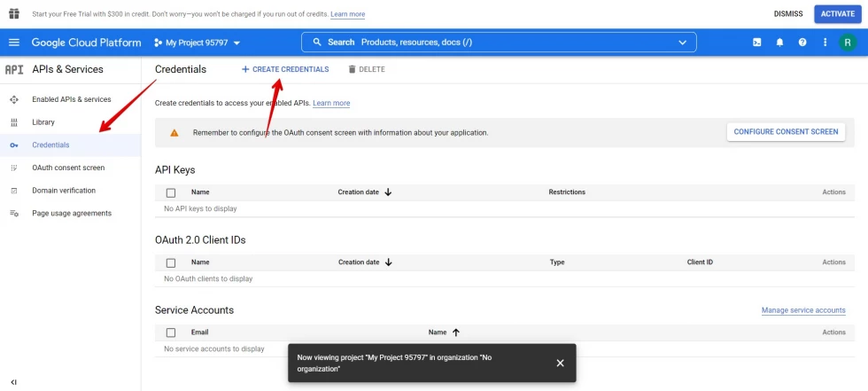This screenshot has width=868, height=391.
Task: Open the three-dot settings menu
Action: tap(825, 43)
